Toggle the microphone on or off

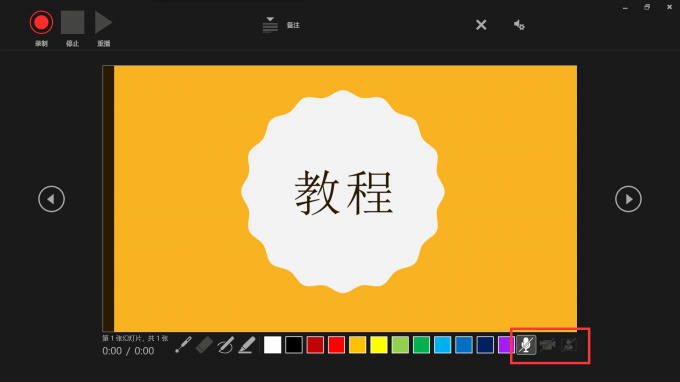click(526, 345)
